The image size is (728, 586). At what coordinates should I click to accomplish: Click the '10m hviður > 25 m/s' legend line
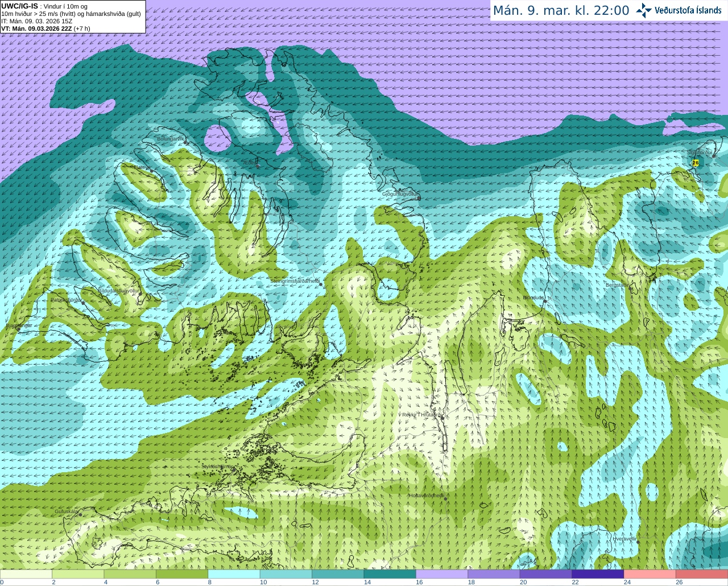point(71,14)
